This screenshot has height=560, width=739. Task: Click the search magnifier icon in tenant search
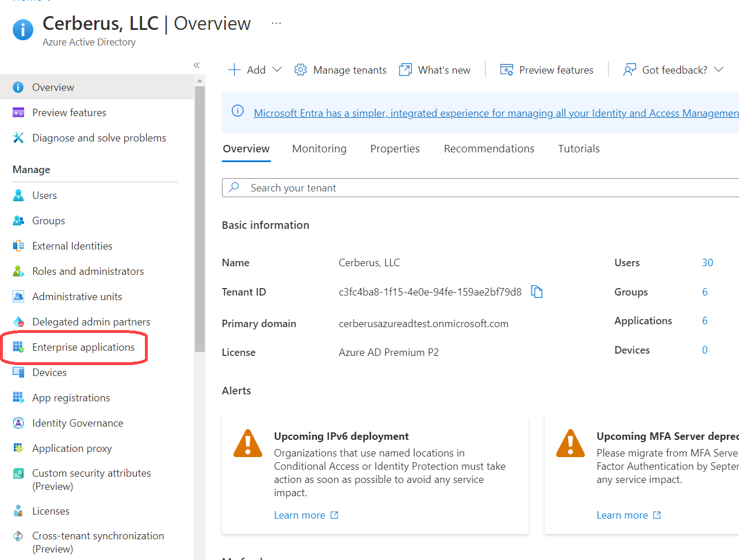[x=234, y=187]
